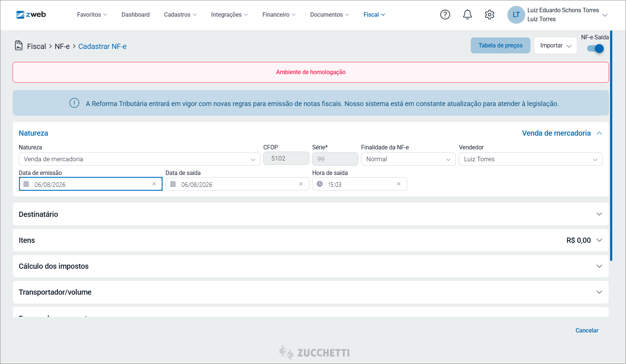Click the LT user avatar
This screenshot has width=626, height=364.
(x=516, y=15)
